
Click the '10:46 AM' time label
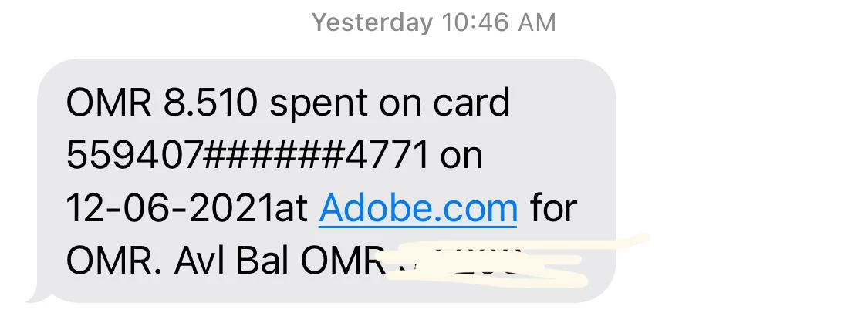(x=498, y=22)
